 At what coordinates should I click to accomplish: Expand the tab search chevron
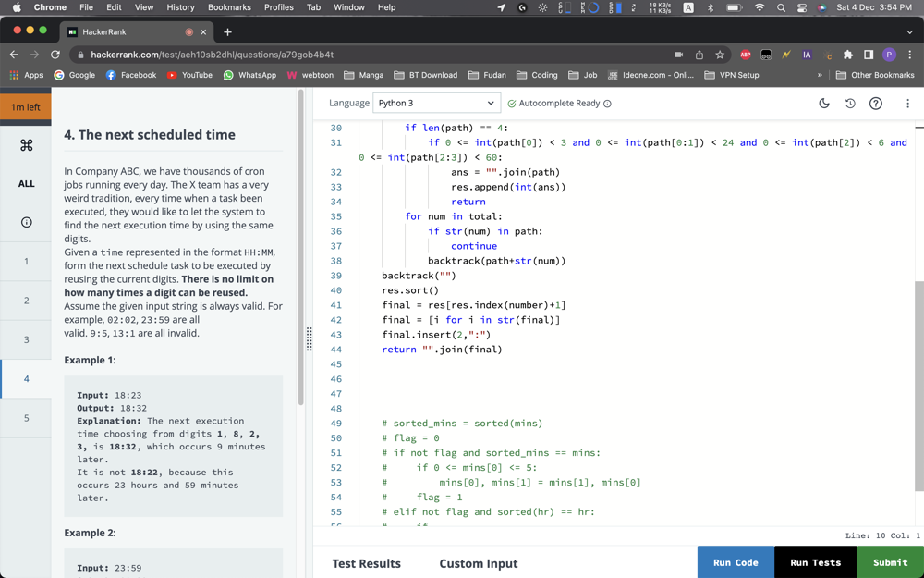click(910, 31)
